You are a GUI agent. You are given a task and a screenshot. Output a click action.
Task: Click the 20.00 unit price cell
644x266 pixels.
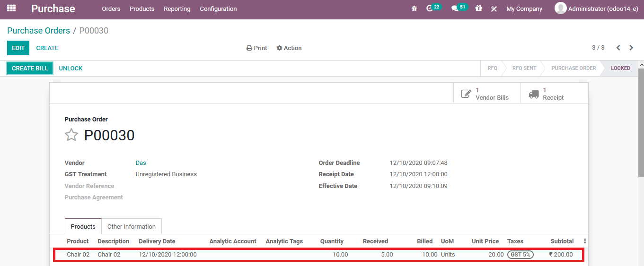tap(496, 254)
